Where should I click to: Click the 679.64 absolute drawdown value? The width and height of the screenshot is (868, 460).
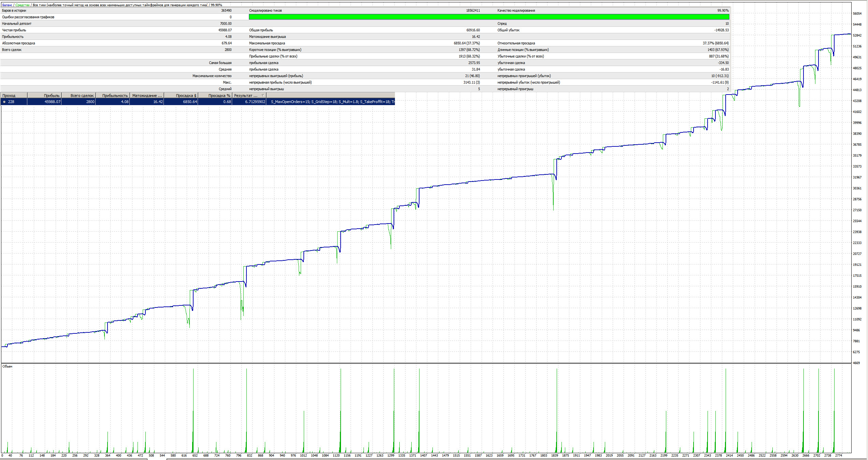[x=227, y=43]
